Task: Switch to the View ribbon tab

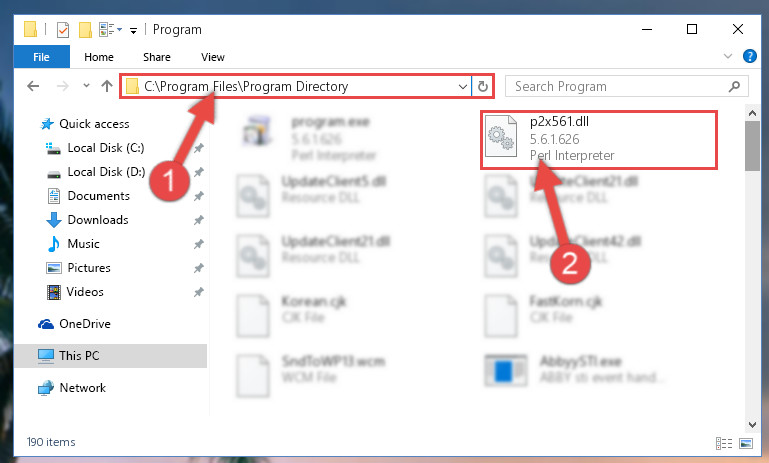Action: [x=212, y=57]
